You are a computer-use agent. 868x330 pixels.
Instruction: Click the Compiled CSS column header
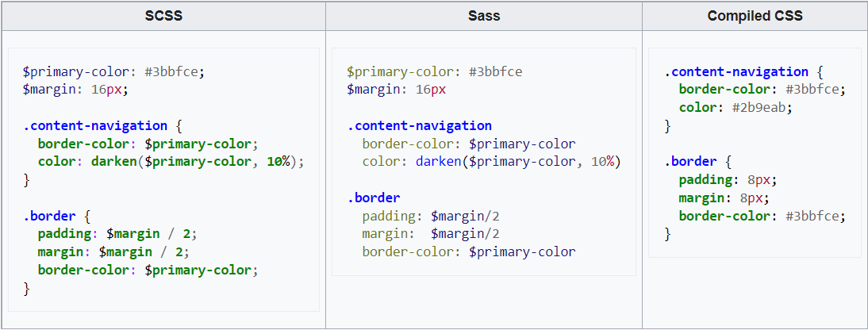click(x=755, y=16)
